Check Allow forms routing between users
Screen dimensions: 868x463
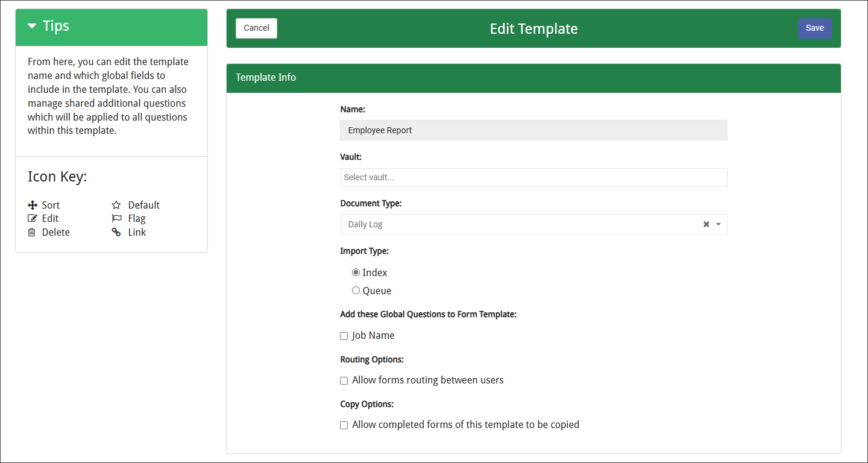pyautogui.click(x=344, y=380)
